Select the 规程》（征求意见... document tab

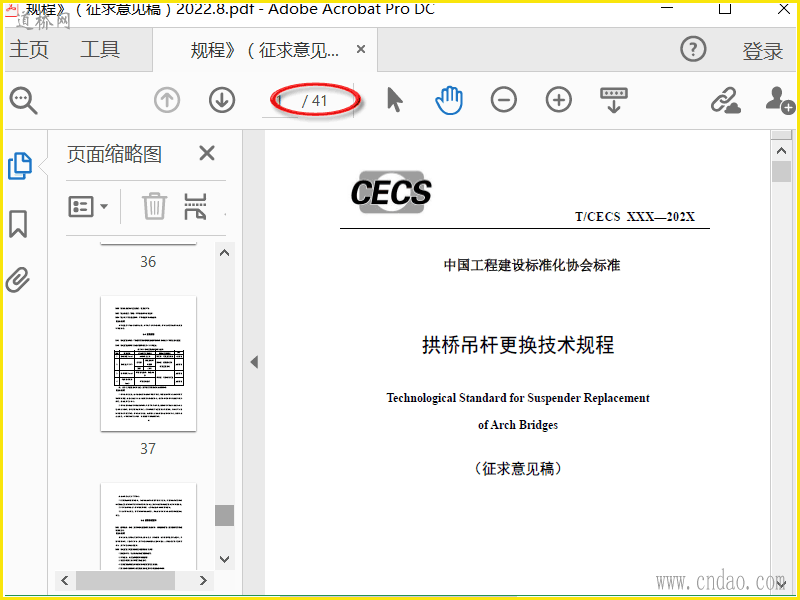[x=264, y=50]
